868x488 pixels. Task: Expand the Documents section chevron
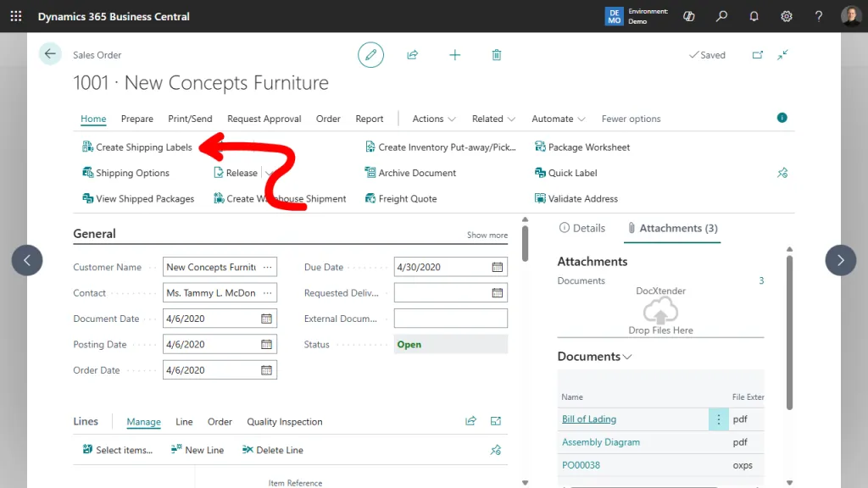pos(627,357)
